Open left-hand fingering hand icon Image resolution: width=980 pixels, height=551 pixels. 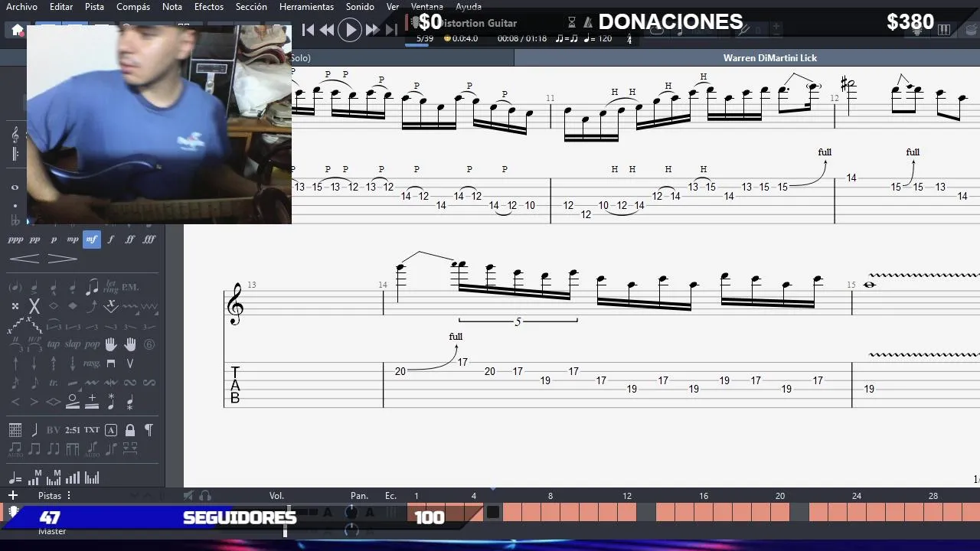(x=111, y=344)
